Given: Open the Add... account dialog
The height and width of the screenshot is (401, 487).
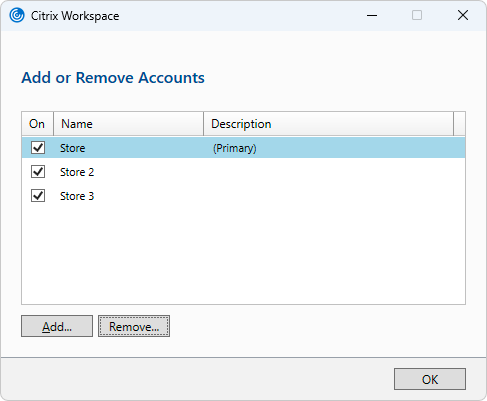Looking at the screenshot, I should [x=57, y=326].
